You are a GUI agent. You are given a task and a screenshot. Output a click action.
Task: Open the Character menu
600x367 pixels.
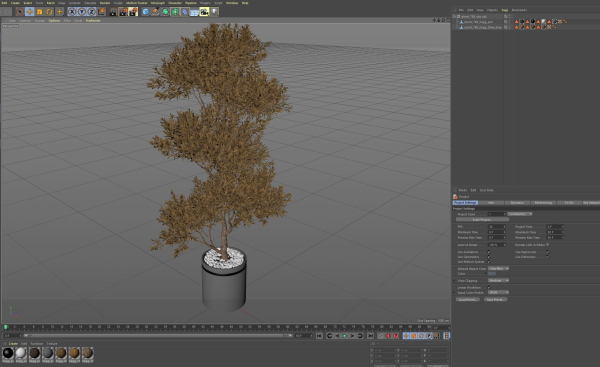point(175,3)
